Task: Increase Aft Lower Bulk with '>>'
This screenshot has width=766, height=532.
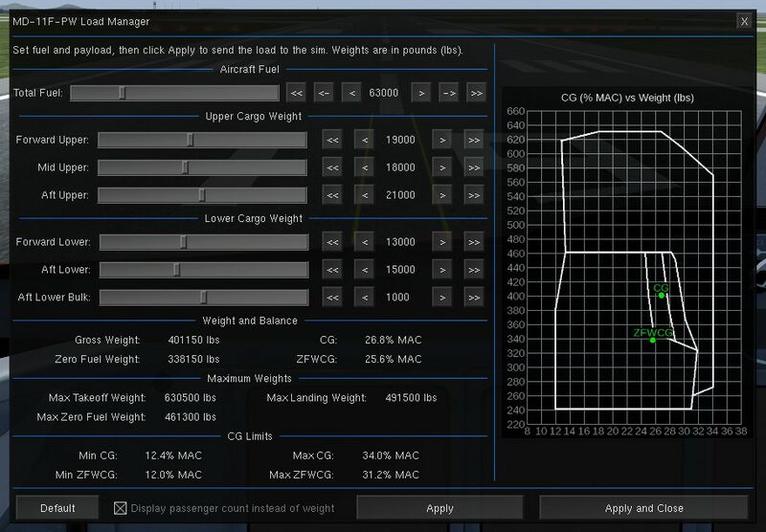Action: pyautogui.click(x=474, y=298)
